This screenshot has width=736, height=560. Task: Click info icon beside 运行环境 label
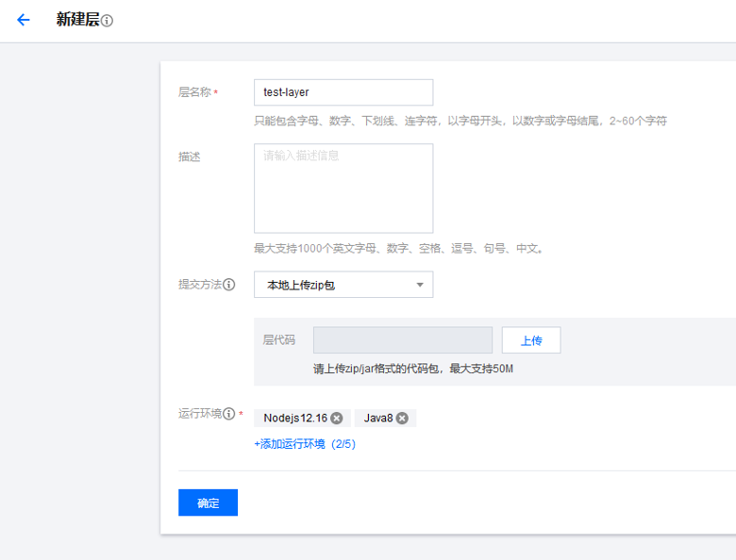[229, 414]
